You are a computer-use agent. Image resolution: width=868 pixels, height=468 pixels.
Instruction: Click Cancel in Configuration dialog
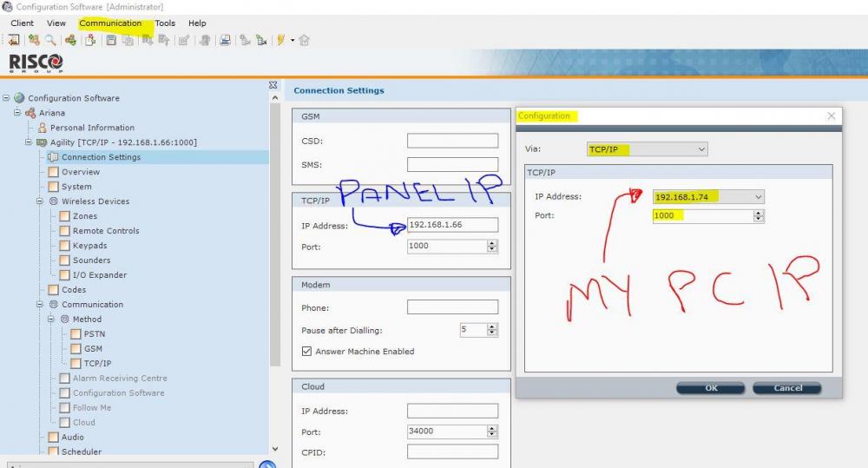[787, 388]
